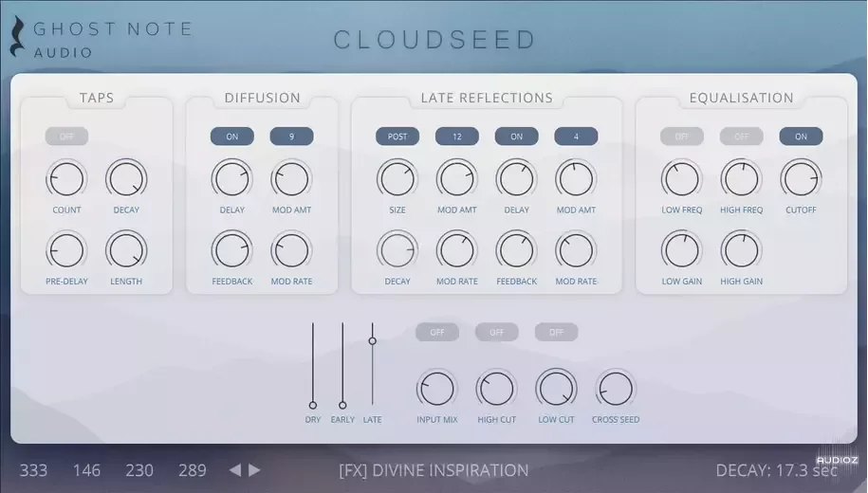Image resolution: width=868 pixels, height=493 pixels.
Task: Click the Ghost Note Audio logo
Action: point(102,37)
